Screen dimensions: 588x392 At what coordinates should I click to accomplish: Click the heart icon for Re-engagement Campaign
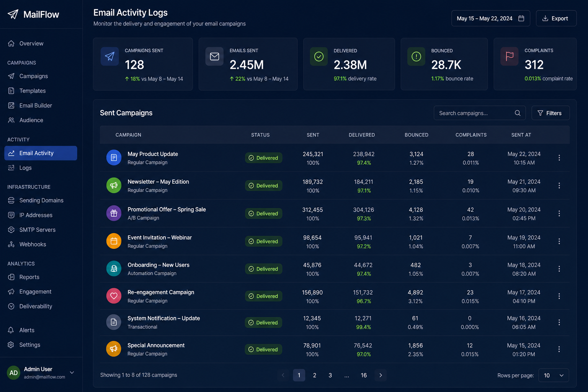pos(114,296)
